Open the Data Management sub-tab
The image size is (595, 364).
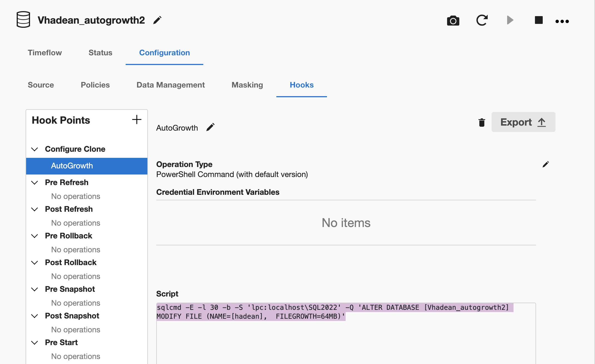tap(170, 85)
